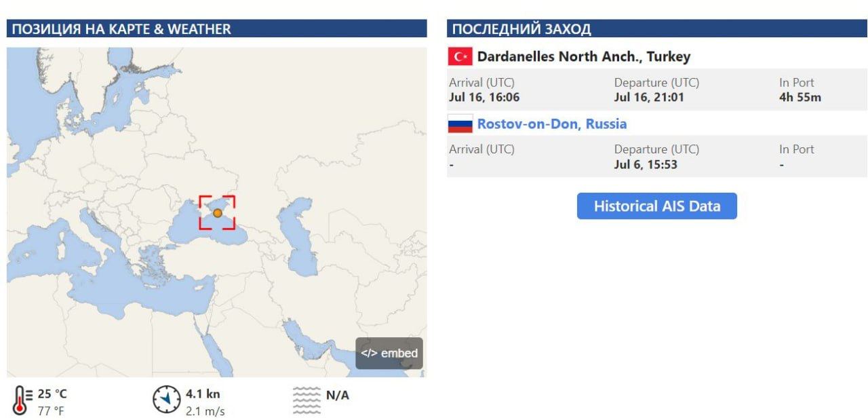This screenshot has height=420, width=868.
Task: Click the wind compass icon
Action: [166, 400]
